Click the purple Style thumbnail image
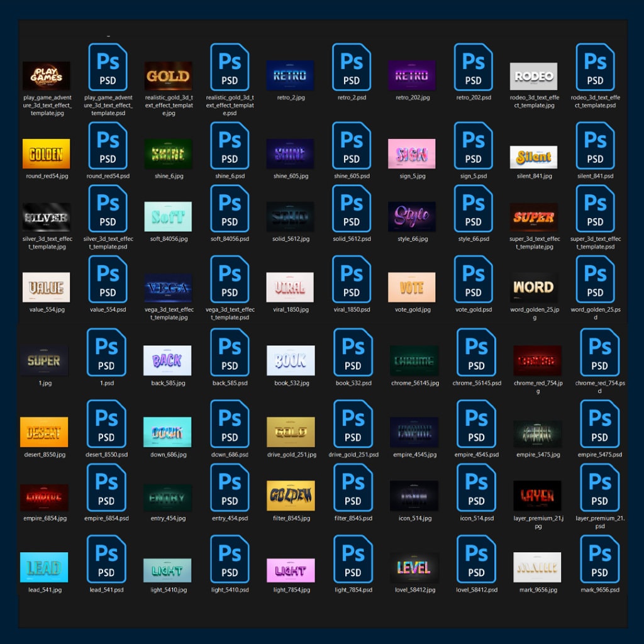 point(412,216)
